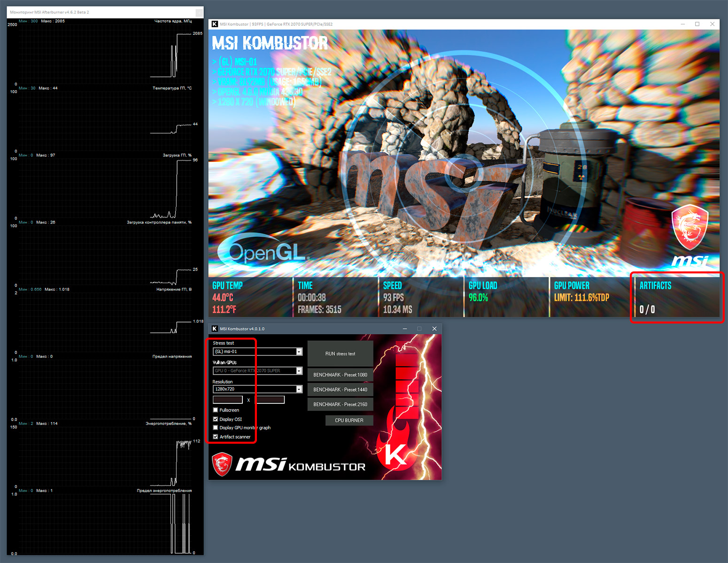Image resolution: width=728 pixels, height=563 pixels.
Task: Open the Stress test dropdown showing (GL) msi-01
Action: pyautogui.click(x=257, y=352)
